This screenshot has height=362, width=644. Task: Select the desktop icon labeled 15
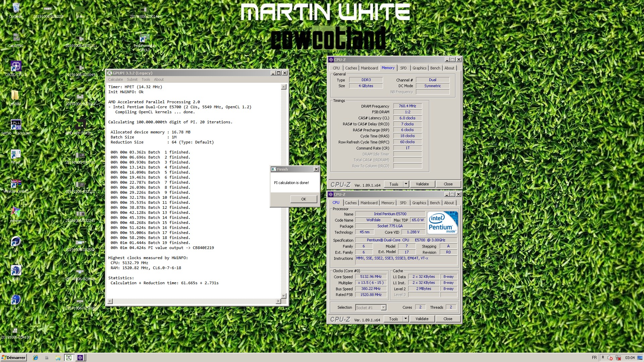coord(16,244)
